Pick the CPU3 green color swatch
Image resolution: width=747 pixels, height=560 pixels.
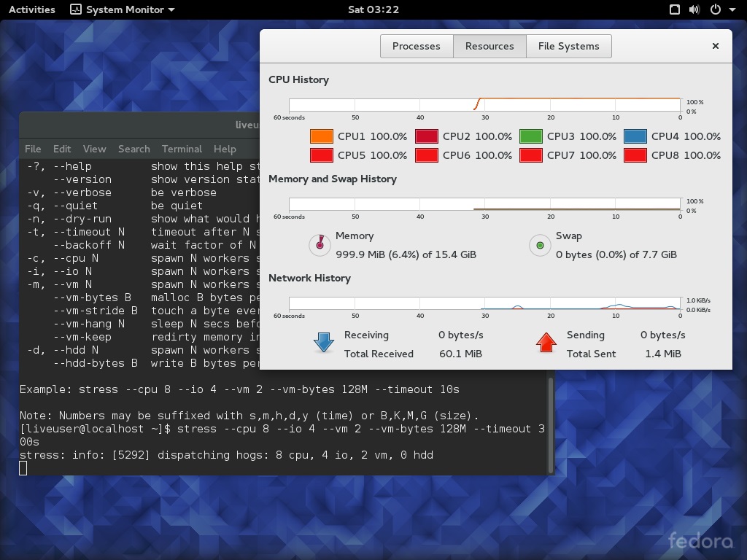(530, 136)
